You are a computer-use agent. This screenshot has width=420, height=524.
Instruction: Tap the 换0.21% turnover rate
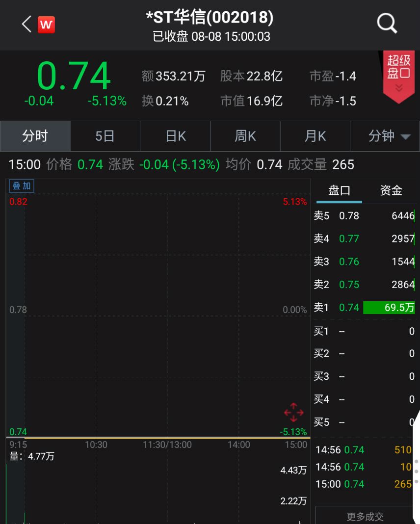pyautogui.click(x=165, y=101)
